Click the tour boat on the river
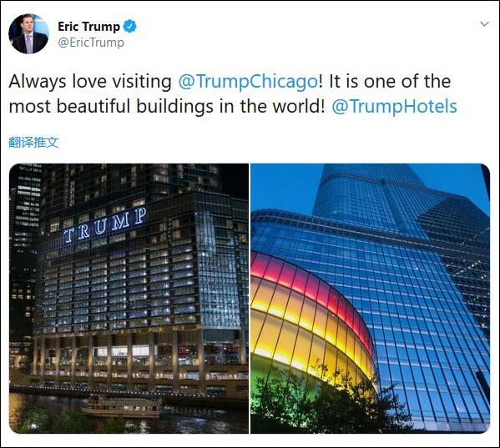This screenshot has width=500, height=448. (121, 406)
